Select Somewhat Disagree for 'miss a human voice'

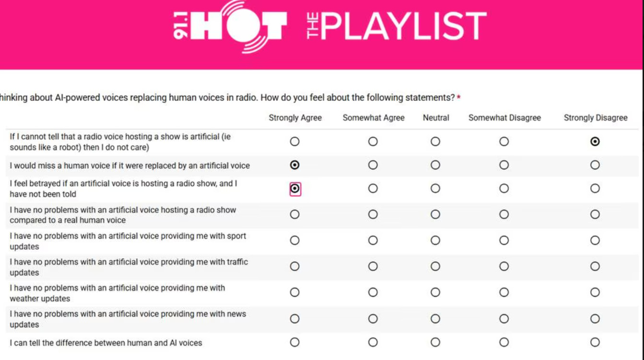(x=504, y=165)
